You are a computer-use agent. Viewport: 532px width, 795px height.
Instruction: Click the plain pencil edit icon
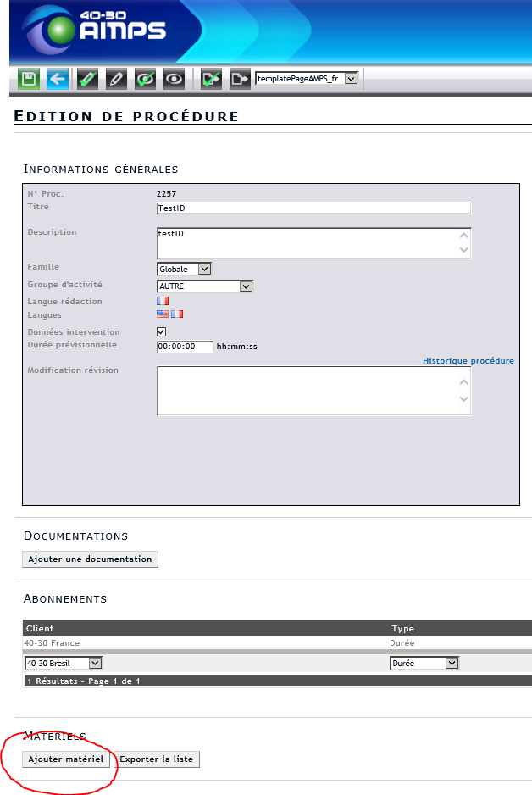coord(116,80)
